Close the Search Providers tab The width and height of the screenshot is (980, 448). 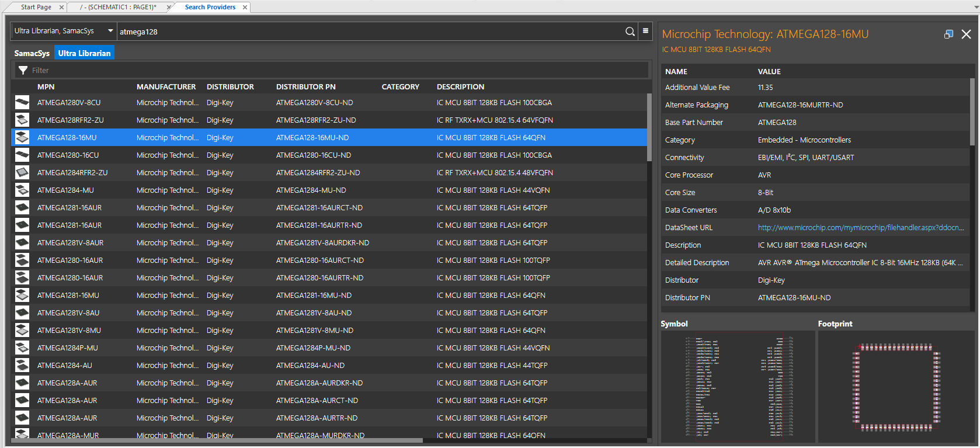tap(245, 8)
